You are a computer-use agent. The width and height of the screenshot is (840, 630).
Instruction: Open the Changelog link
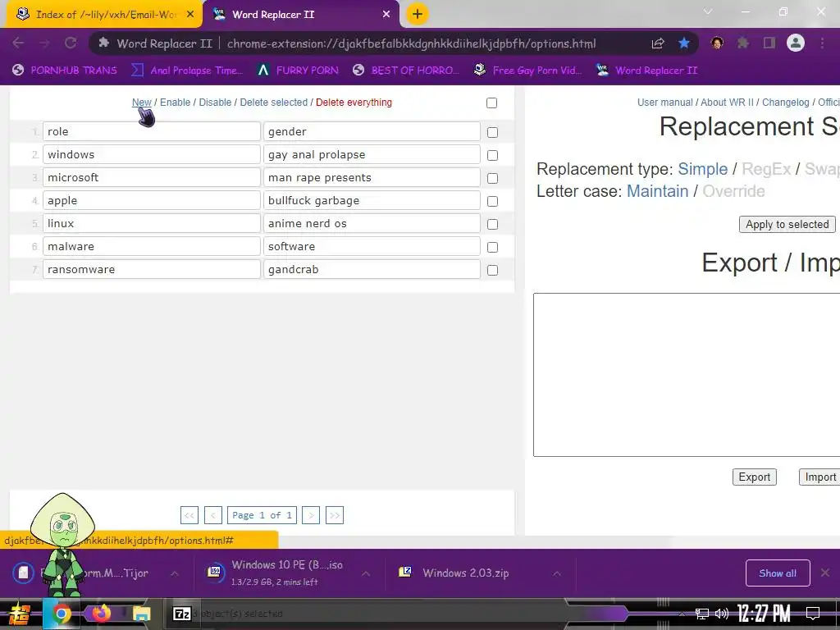[785, 103]
